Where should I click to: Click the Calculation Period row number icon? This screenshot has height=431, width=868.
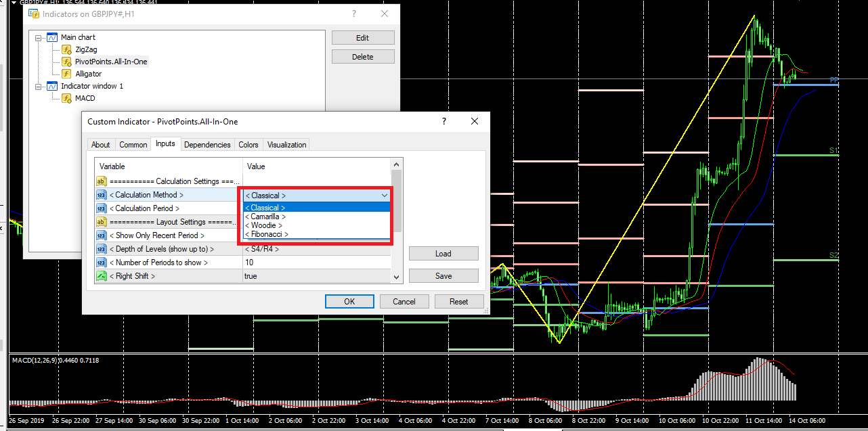pyautogui.click(x=101, y=208)
